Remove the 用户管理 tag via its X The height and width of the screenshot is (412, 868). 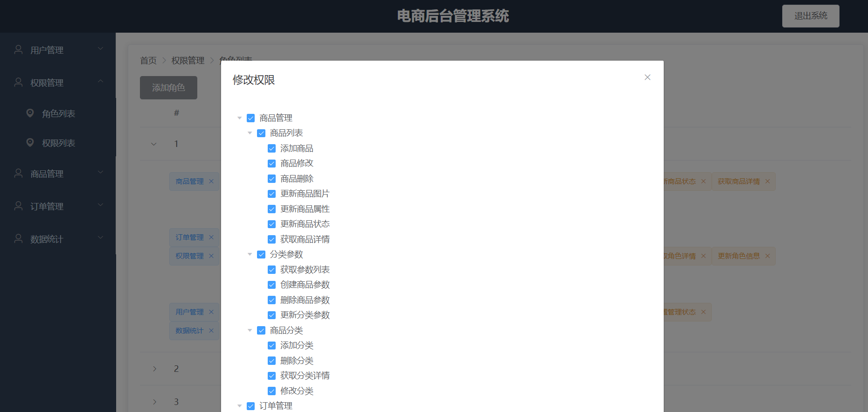click(211, 312)
